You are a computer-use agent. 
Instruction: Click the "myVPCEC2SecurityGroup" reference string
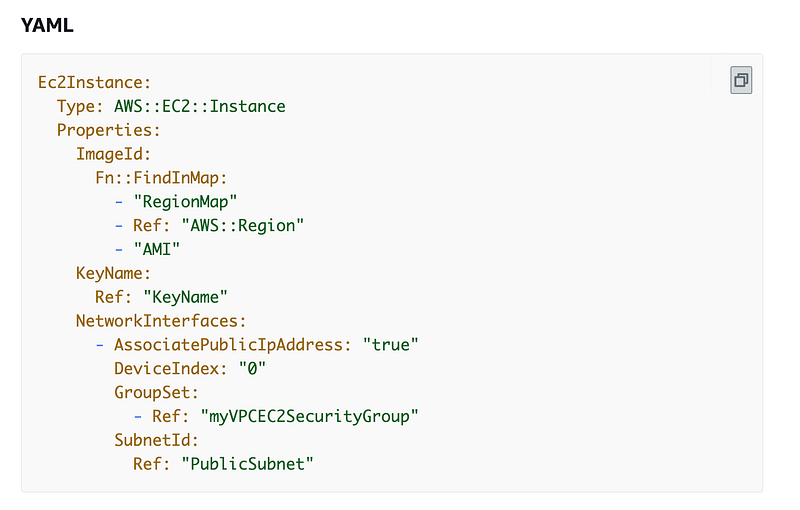click(x=300, y=416)
